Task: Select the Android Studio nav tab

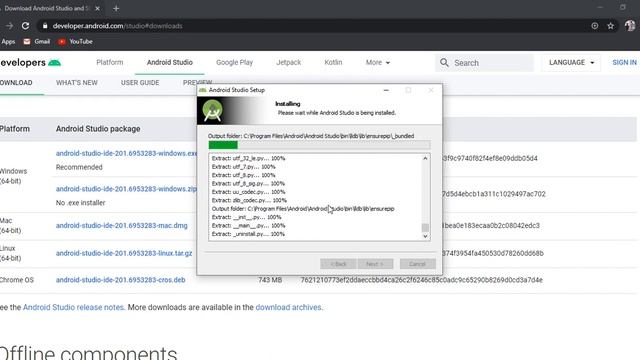Action: pos(170,62)
